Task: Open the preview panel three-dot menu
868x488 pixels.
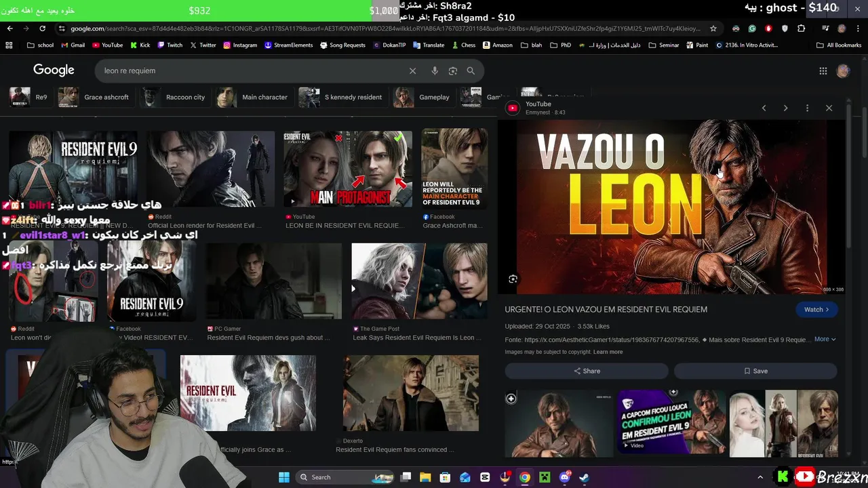Action: 807,108
